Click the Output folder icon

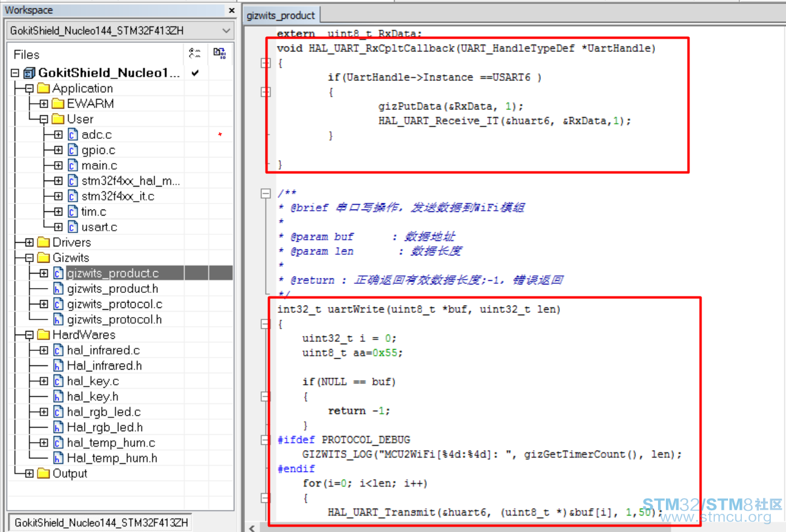[x=43, y=474]
